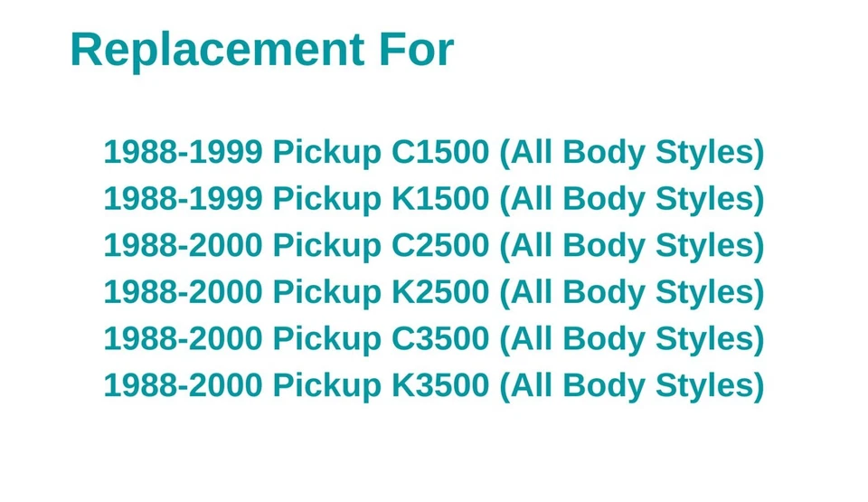868x502 pixels.
Task: Click the 1988-2000 year range on C3500 line
Action: click(x=182, y=338)
